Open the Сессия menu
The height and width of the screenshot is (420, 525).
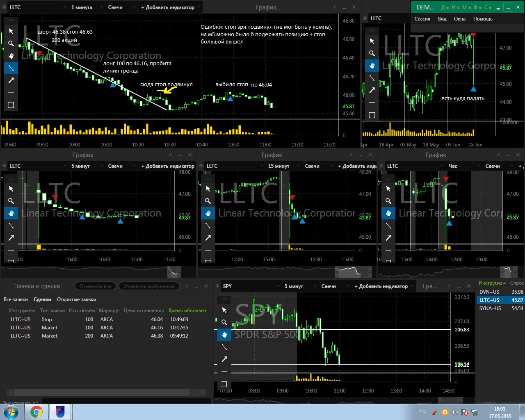422,19
